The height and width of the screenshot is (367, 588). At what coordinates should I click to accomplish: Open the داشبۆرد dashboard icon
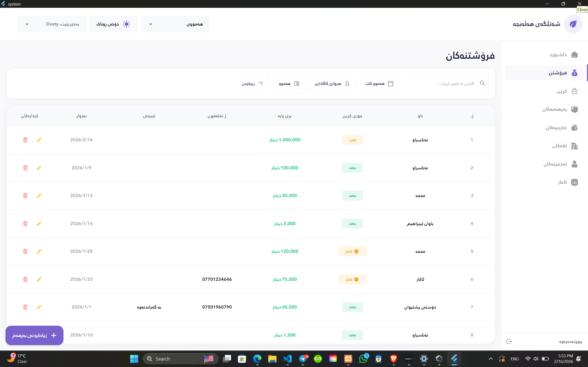click(x=574, y=54)
